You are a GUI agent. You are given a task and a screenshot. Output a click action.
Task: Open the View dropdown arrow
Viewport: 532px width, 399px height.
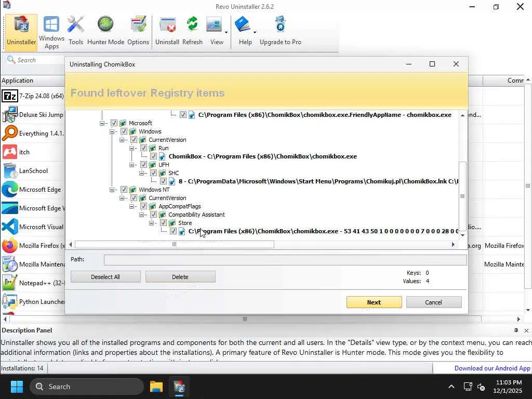click(226, 33)
